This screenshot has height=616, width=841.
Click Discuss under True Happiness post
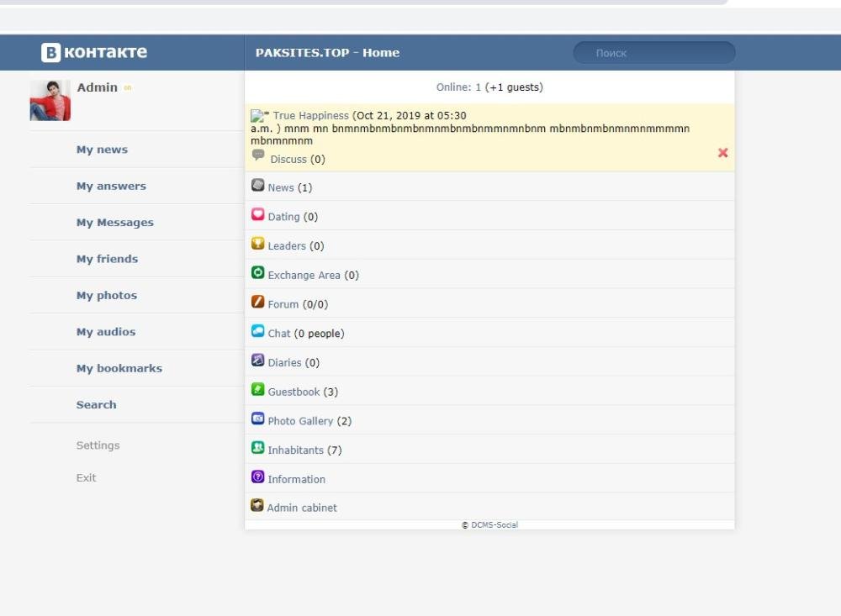click(x=288, y=159)
